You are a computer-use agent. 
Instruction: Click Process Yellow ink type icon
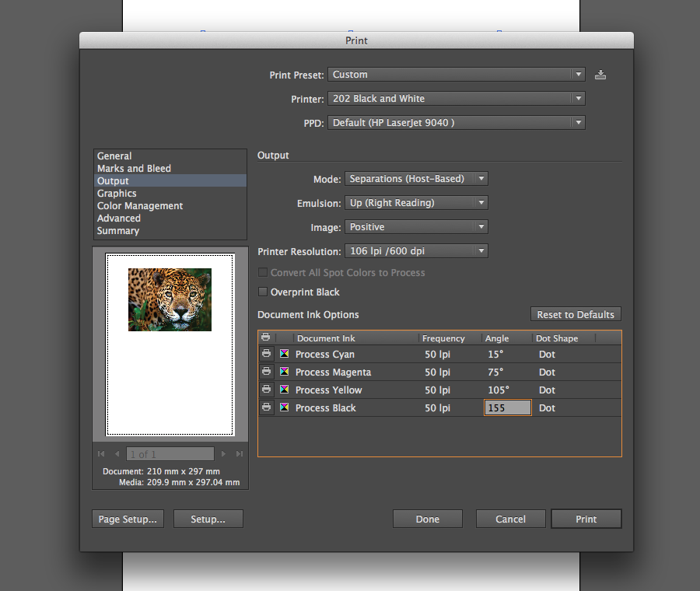click(x=285, y=390)
